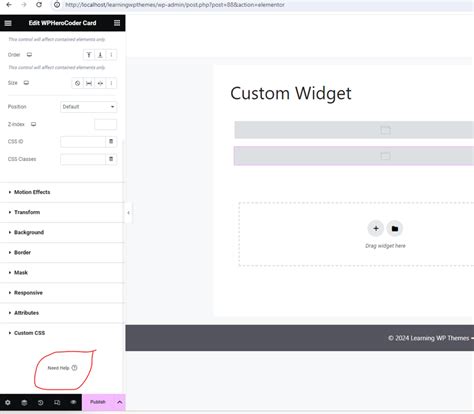Set Size to Shrink
474x414 pixels.
point(100,83)
